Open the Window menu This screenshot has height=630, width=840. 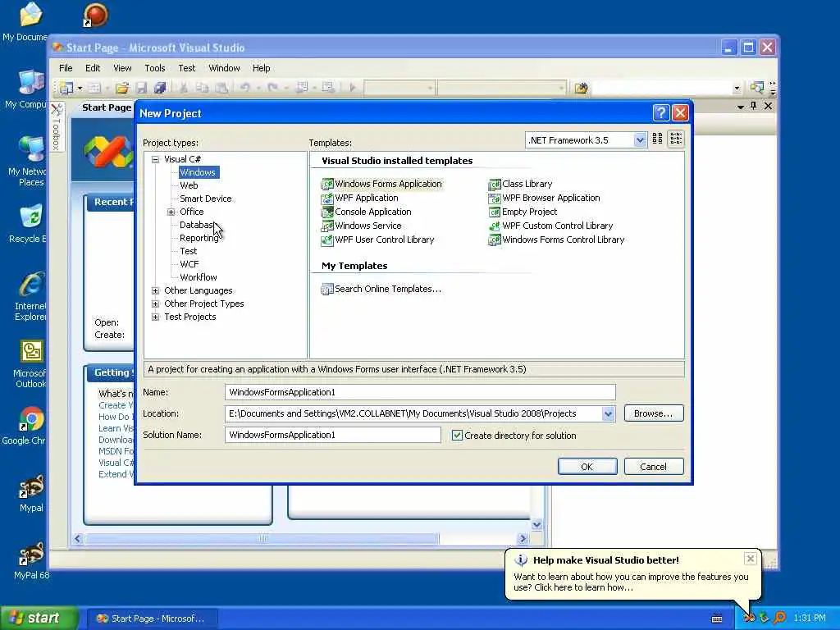[x=224, y=68]
